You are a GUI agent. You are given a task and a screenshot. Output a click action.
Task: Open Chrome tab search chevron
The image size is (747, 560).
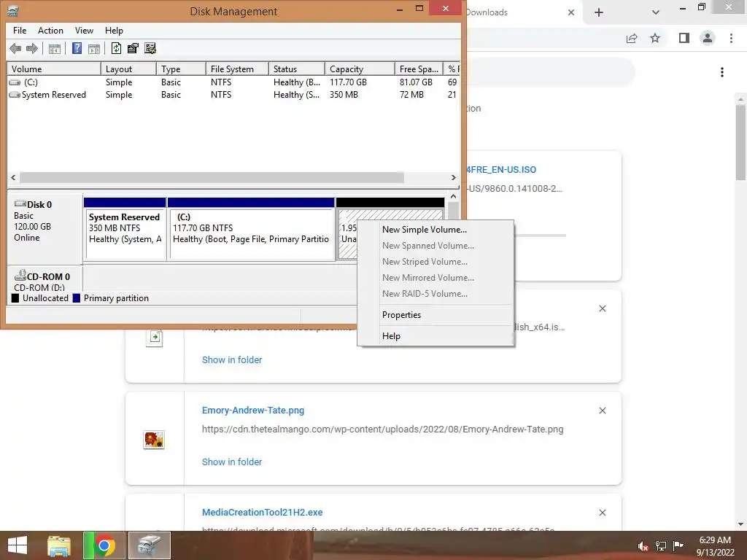pyautogui.click(x=656, y=12)
